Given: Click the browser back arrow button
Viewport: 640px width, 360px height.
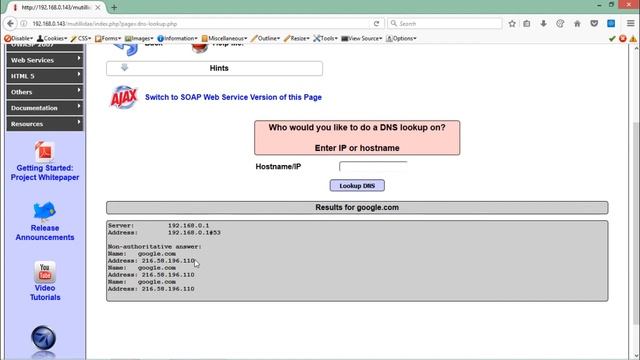Looking at the screenshot, I should tap(11, 24).
